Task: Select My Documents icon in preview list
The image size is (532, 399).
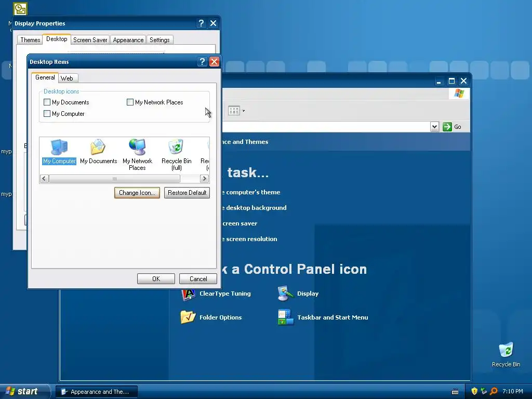Action: click(x=98, y=152)
